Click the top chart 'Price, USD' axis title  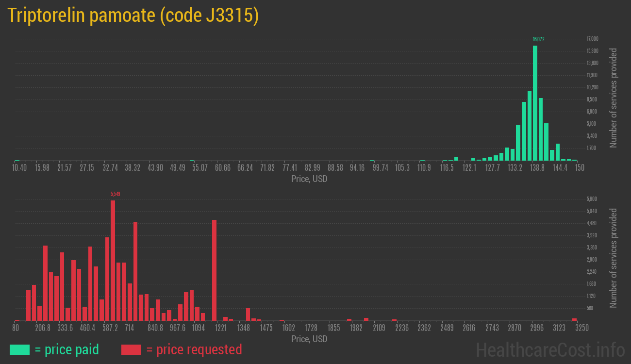coord(309,179)
